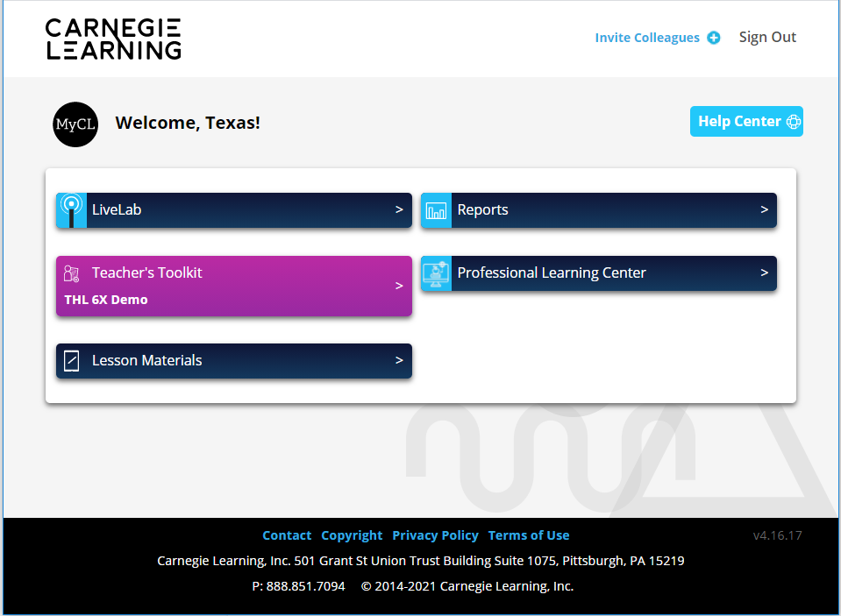Click the question mark icon on Help Center

793,121
